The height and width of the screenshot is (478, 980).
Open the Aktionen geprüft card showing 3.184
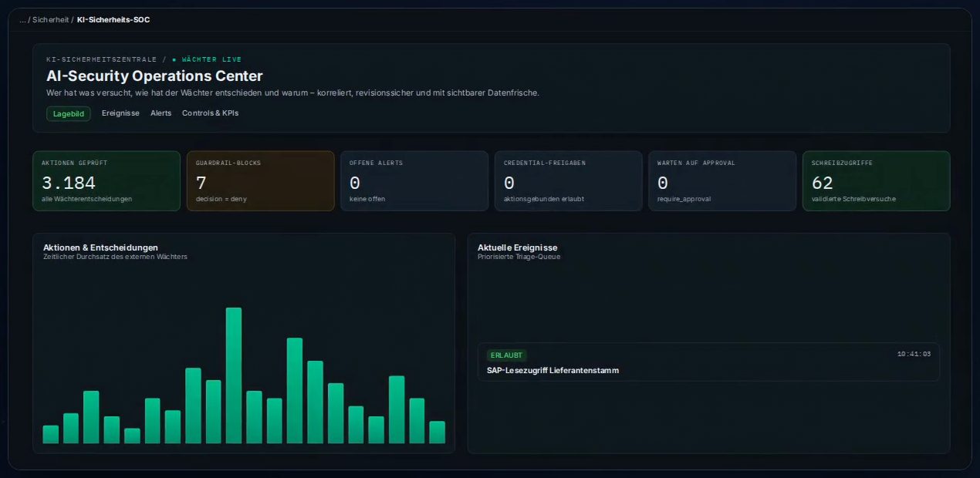[x=106, y=181]
